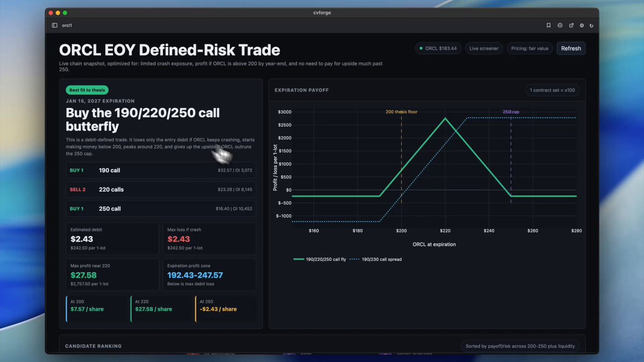The image size is (644, 362).
Task: Click the open-in-new-window icon
Action: [x=571, y=25]
